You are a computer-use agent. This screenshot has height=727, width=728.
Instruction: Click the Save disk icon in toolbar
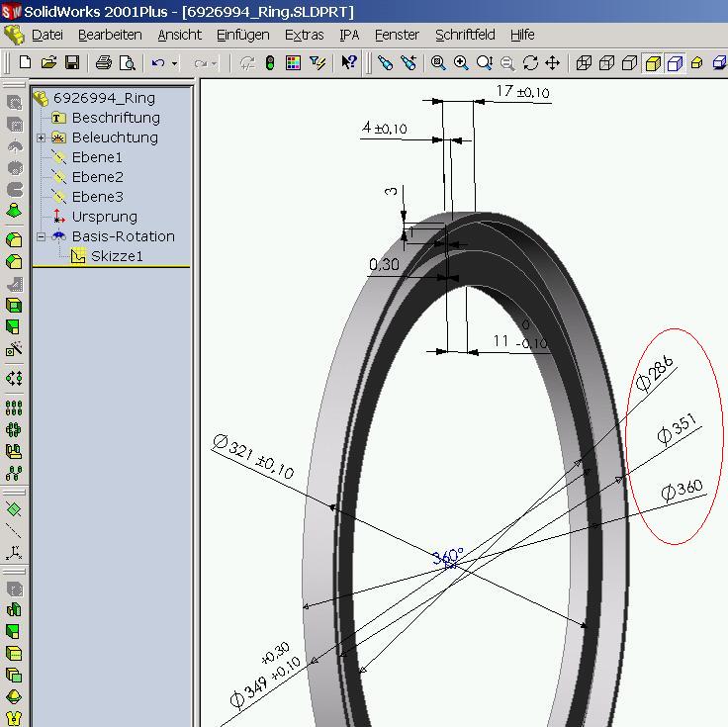point(72,62)
